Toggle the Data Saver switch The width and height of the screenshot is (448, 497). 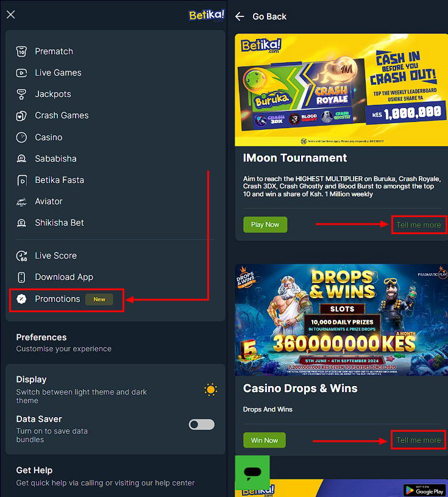[x=202, y=424]
